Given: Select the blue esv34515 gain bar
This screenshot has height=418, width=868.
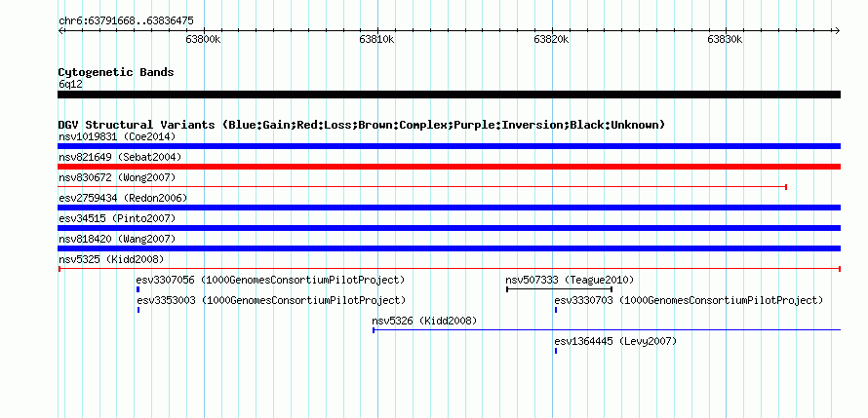Looking at the screenshot, I should [449, 228].
